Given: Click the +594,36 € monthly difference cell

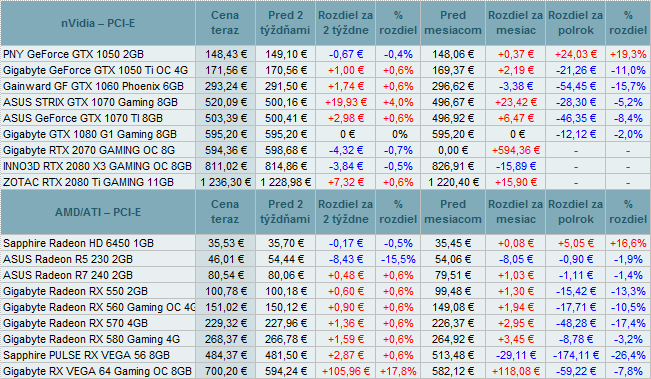Looking at the screenshot, I should [x=515, y=150].
